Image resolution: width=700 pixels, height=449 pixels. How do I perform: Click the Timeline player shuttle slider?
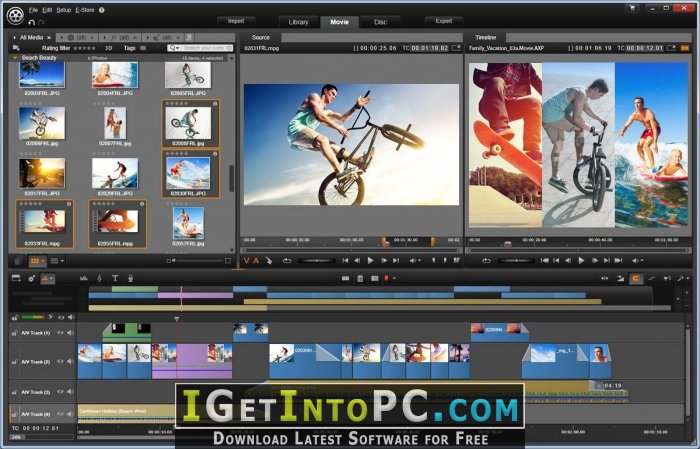[x=517, y=260]
